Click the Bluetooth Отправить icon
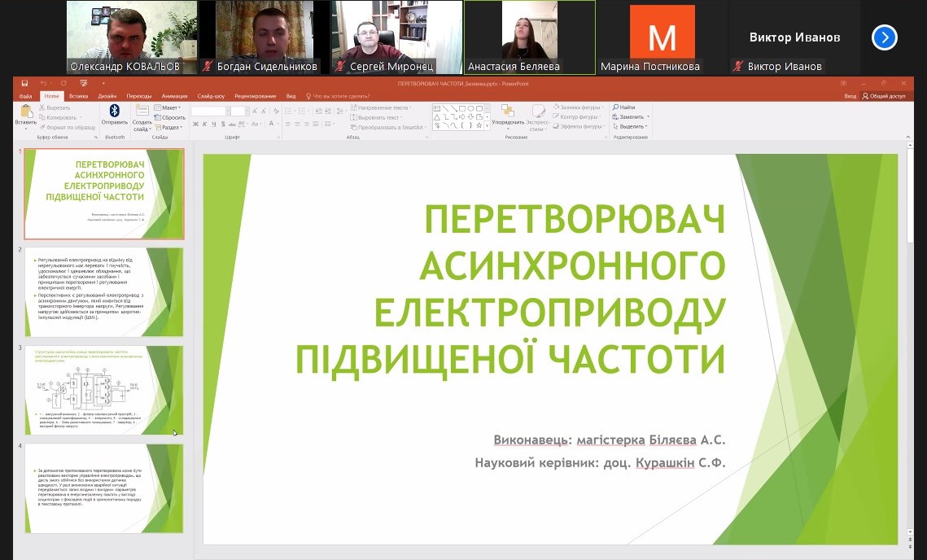This screenshot has width=927, height=560. pyautogui.click(x=114, y=112)
